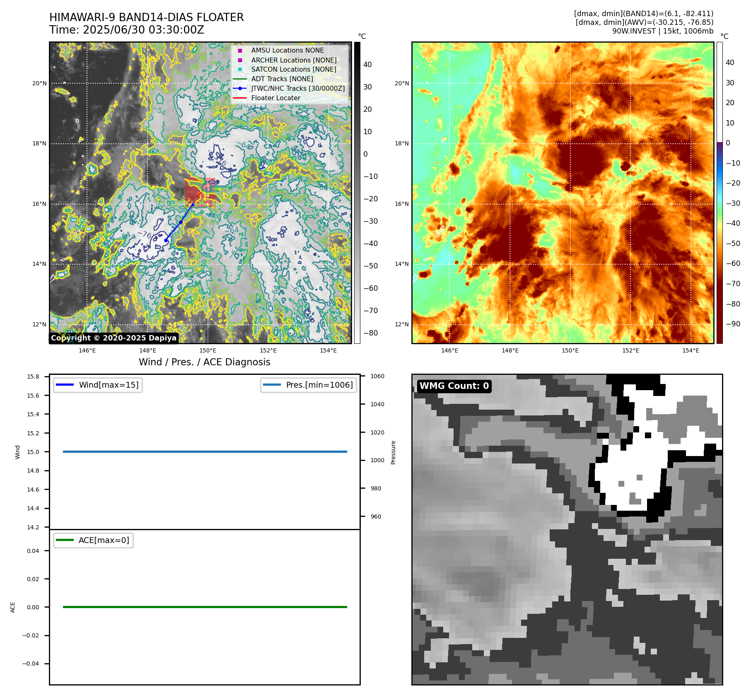Click the '90W.INVEST | 15kt, 1006mb' label
751x700 pixels.
pyautogui.click(x=663, y=31)
